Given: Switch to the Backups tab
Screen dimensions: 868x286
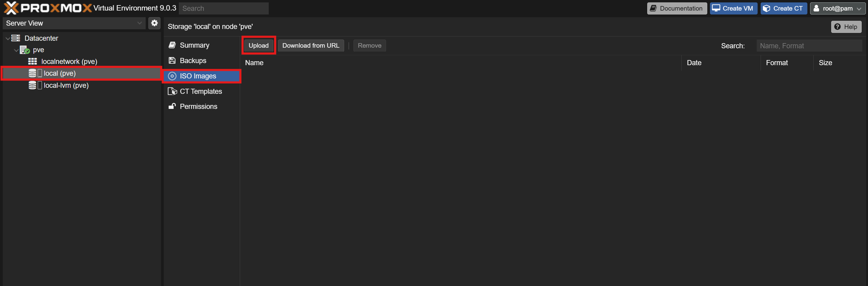Looking at the screenshot, I should pyautogui.click(x=193, y=61).
